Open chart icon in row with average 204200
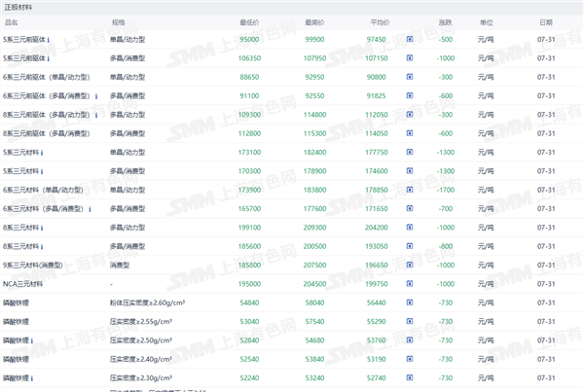584x392 pixels. pyautogui.click(x=410, y=227)
